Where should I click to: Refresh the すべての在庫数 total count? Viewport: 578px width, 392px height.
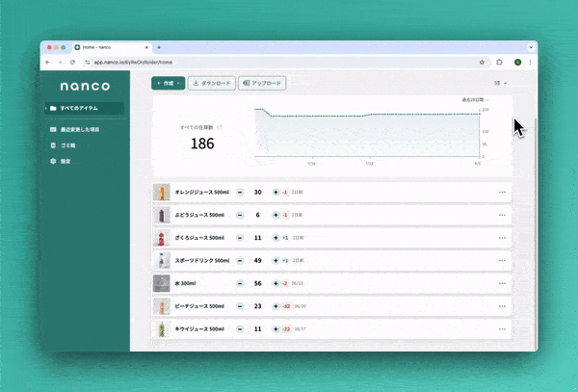click(220, 127)
